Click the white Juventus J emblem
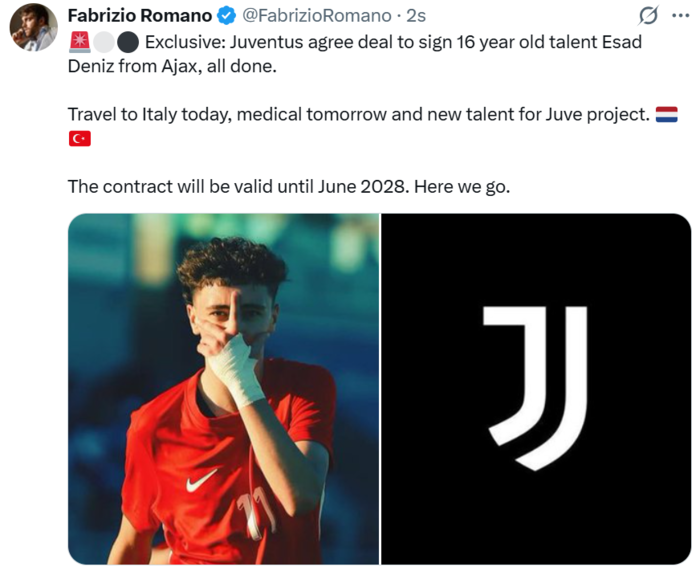 coord(535,387)
